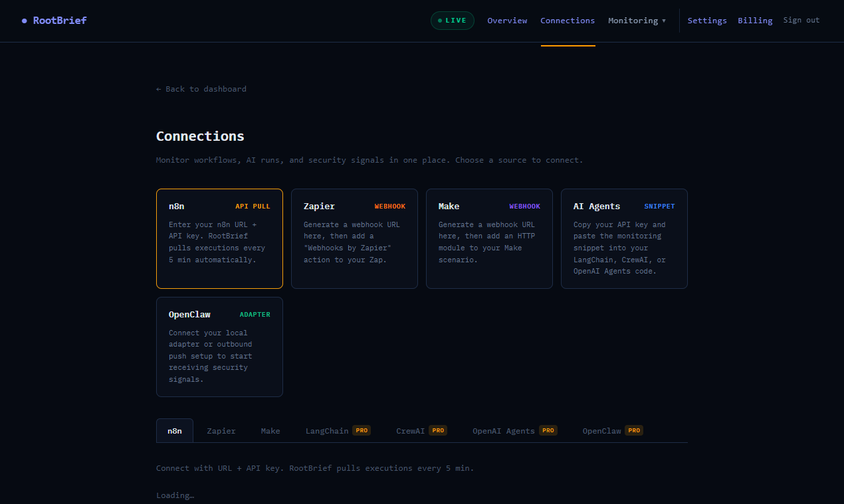Switch to the CrewAI tab

(x=421, y=431)
